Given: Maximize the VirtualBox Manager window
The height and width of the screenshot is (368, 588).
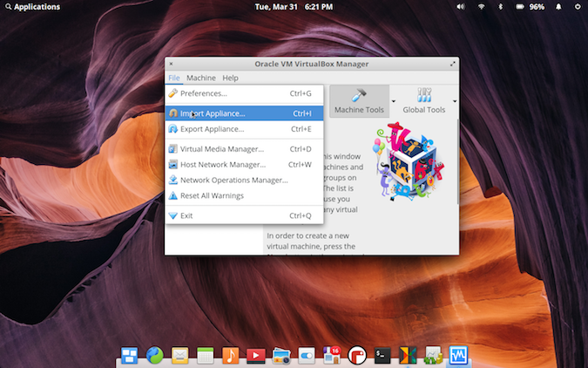Looking at the screenshot, I should 453,64.
